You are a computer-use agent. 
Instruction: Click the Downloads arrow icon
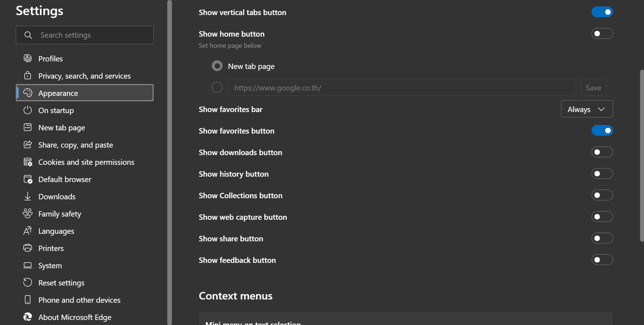[x=28, y=196]
